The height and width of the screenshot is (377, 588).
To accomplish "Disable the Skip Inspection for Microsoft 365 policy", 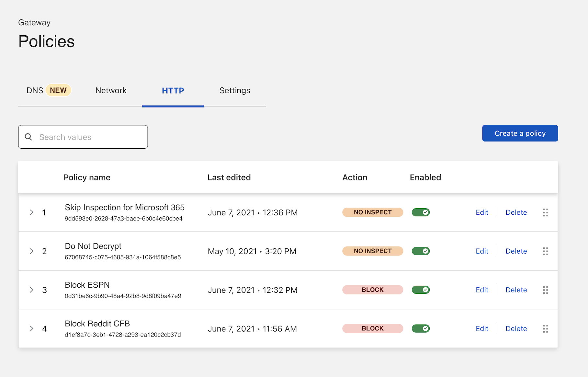I will [x=421, y=212].
